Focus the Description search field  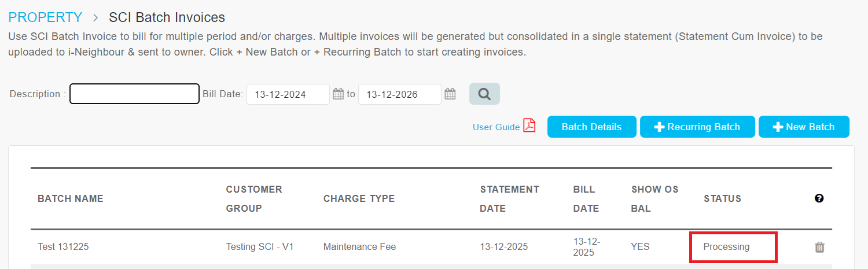[x=134, y=94]
